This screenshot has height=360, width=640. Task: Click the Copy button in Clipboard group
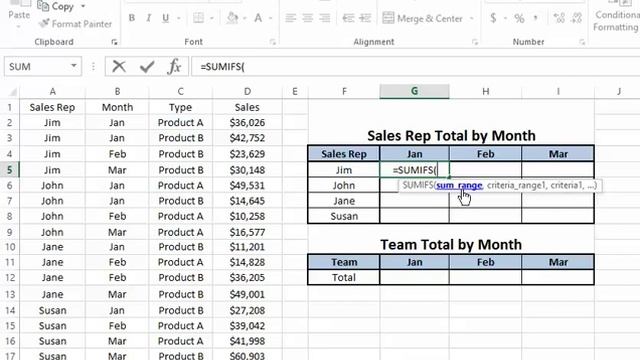tap(55, 6)
